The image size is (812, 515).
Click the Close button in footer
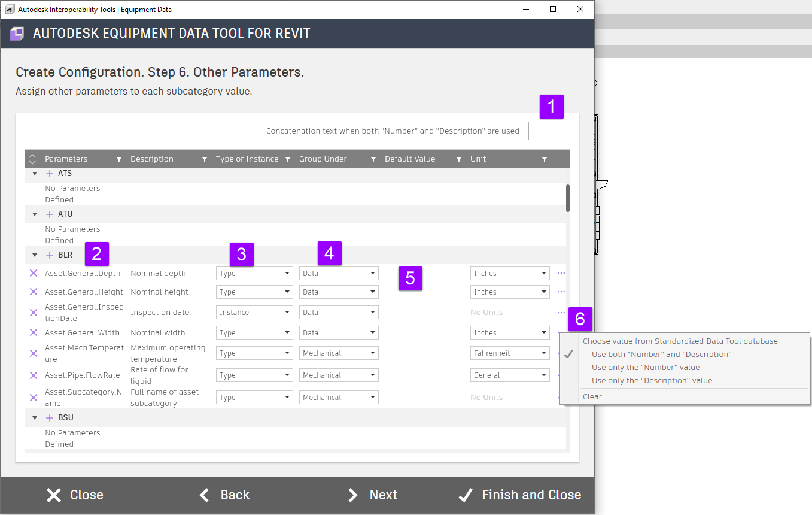pos(75,495)
